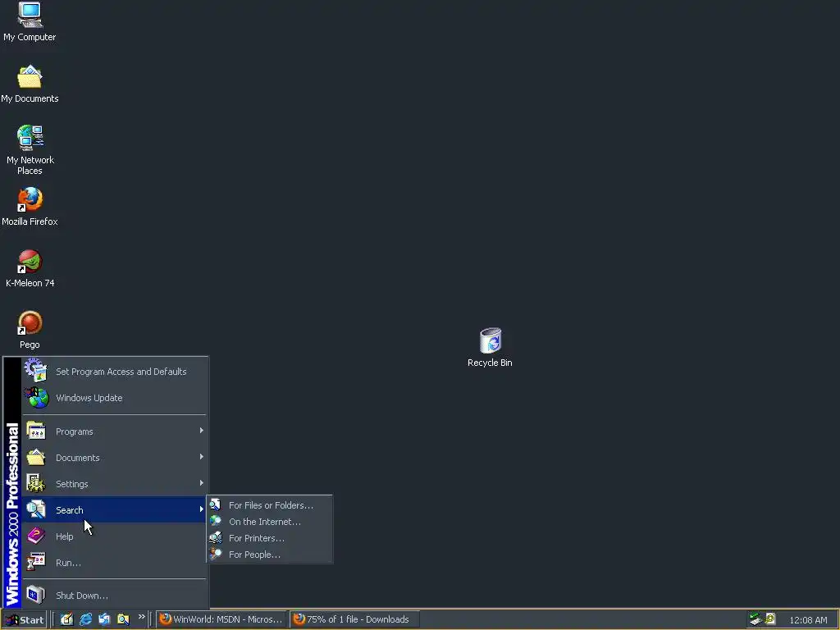The height and width of the screenshot is (630, 840).
Task: Expand the Programs submenu
Action: (114, 431)
